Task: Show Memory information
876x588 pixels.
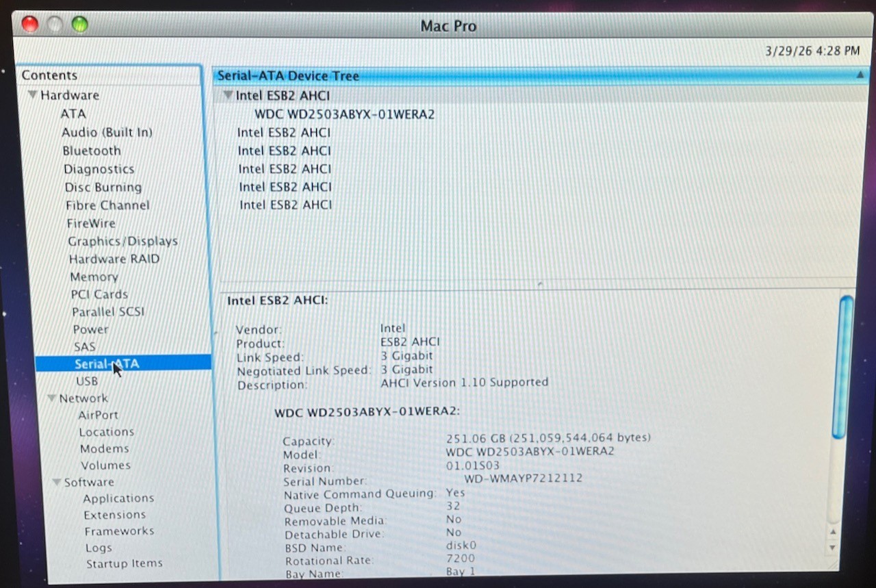Action: pyautogui.click(x=94, y=277)
